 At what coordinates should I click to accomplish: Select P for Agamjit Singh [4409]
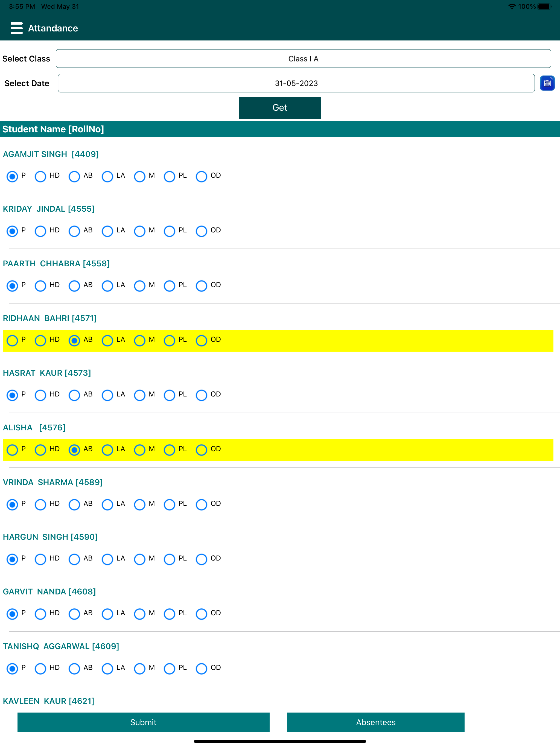point(13,176)
